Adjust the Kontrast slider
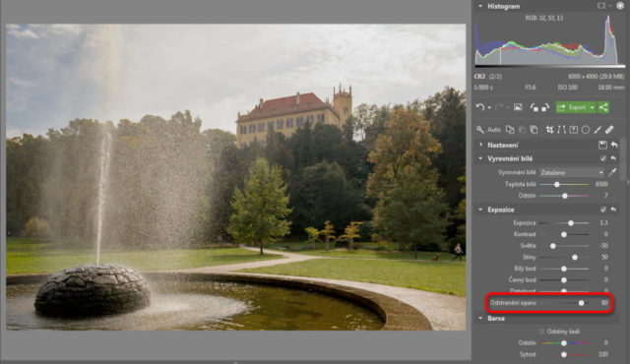Screen dimensions: 630x364 pyautogui.click(x=564, y=234)
